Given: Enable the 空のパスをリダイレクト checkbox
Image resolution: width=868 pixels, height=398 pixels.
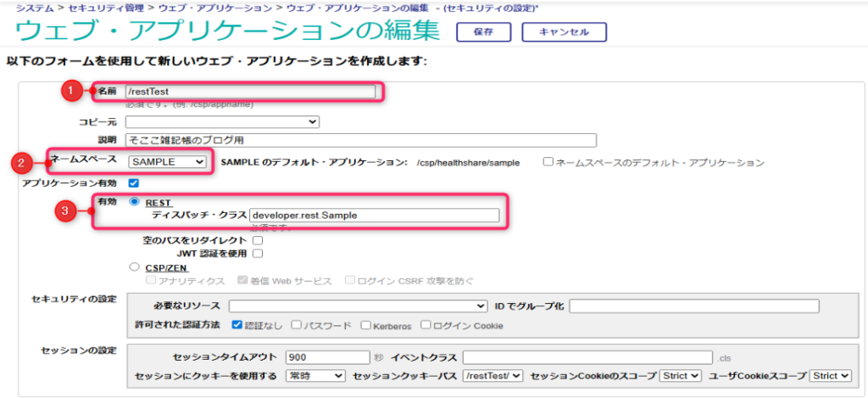Looking at the screenshot, I should point(258,240).
